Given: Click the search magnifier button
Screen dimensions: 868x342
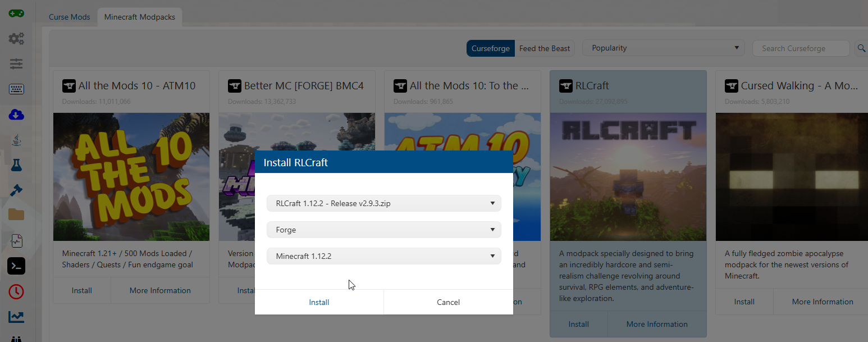Looking at the screenshot, I should pyautogui.click(x=861, y=48).
